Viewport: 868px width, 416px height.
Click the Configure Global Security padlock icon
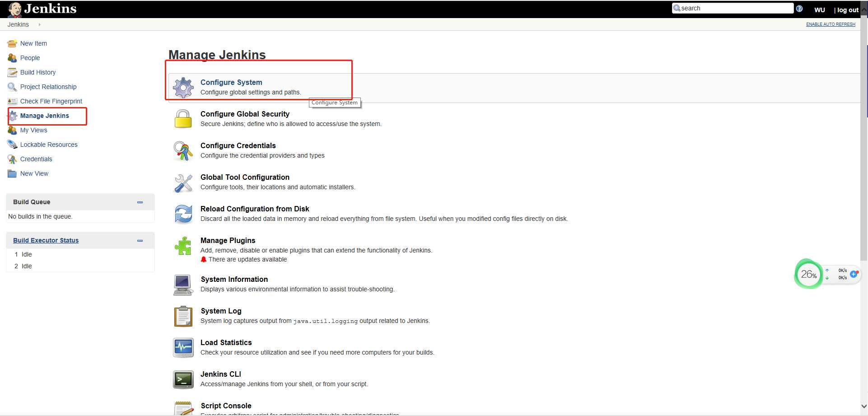183,119
